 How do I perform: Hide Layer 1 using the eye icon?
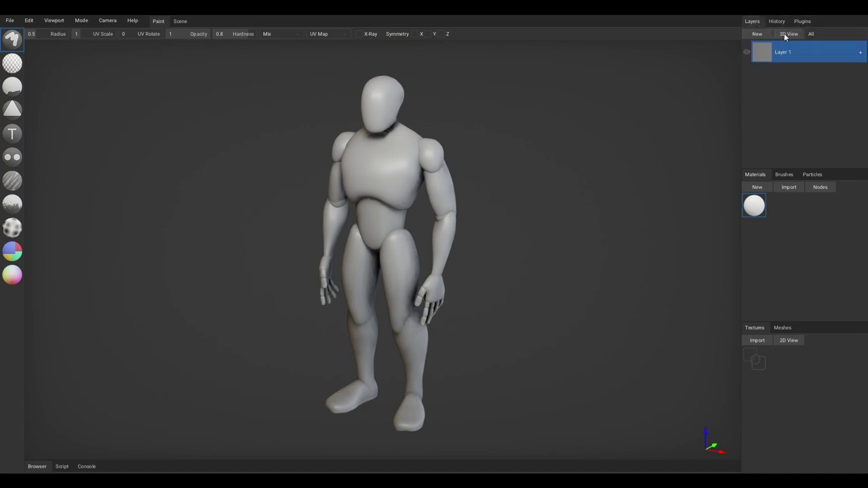tap(747, 52)
